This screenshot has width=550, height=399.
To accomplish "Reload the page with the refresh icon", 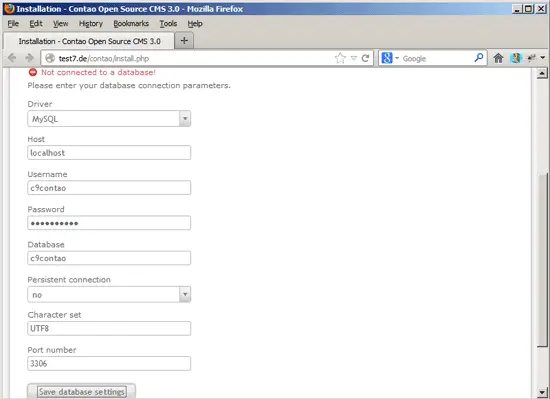I will click(x=365, y=58).
